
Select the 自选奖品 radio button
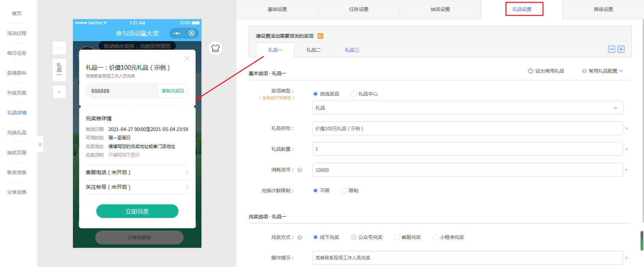(x=315, y=94)
